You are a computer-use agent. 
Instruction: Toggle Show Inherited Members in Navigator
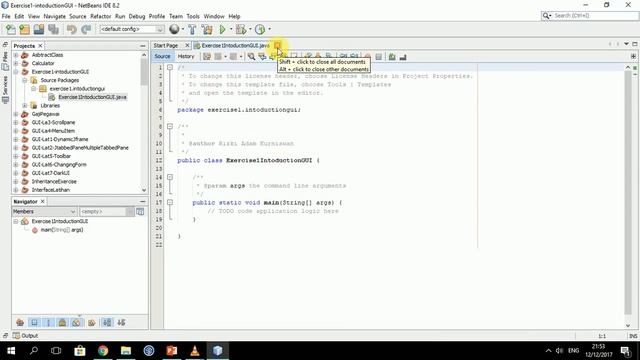tap(20, 322)
